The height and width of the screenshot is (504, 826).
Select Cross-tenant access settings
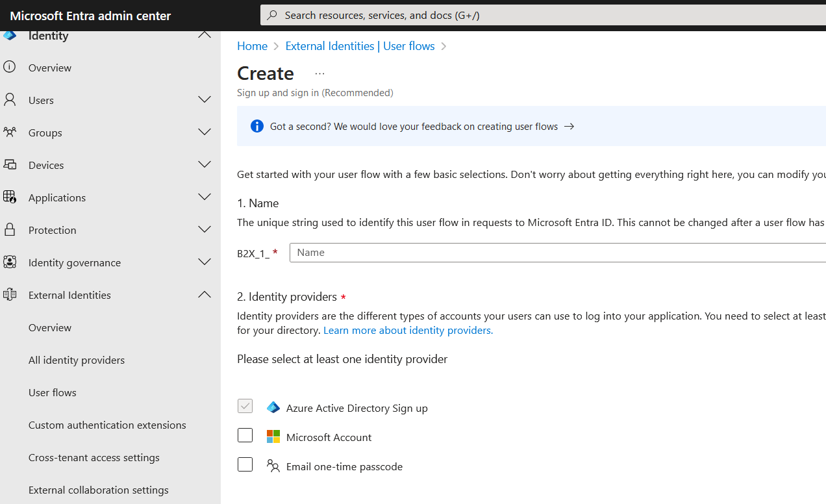pos(94,457)
